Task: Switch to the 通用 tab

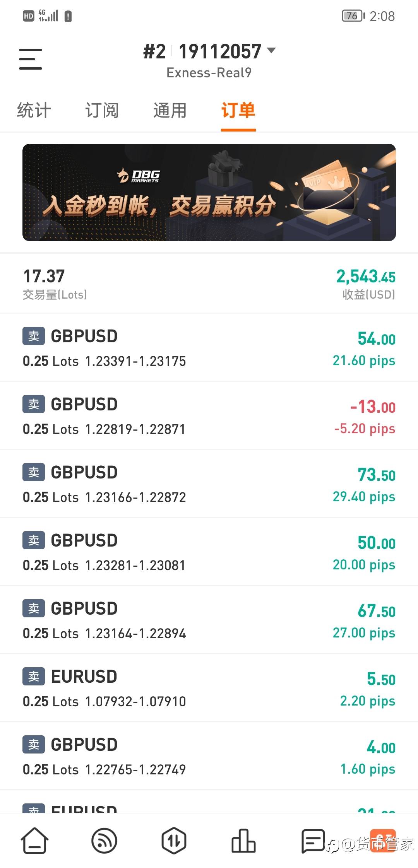Action: pos(170,111)
